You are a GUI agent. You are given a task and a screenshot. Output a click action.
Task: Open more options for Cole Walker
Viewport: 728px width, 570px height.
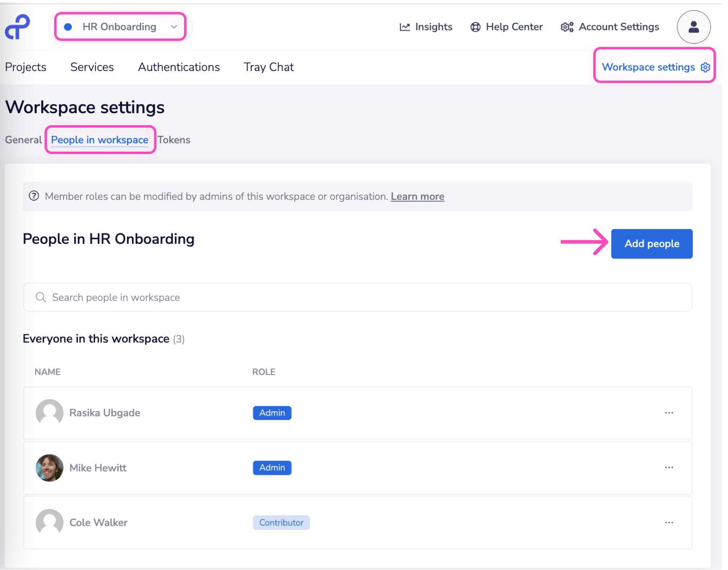click(x=669, y=523)
